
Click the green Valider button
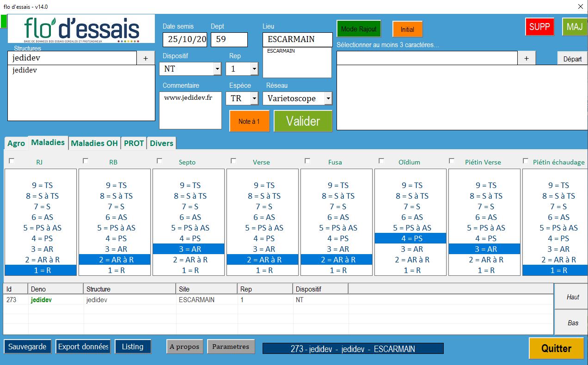coord(303,121)
